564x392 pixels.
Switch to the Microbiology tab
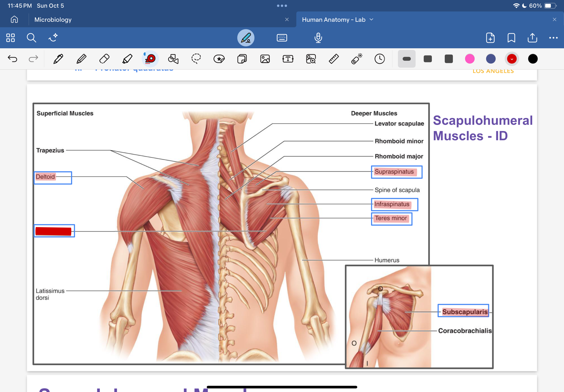click(x=53, y=20)
